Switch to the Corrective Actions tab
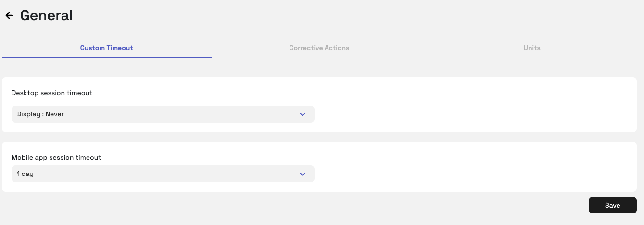644x225 pixels. (319, 48)
